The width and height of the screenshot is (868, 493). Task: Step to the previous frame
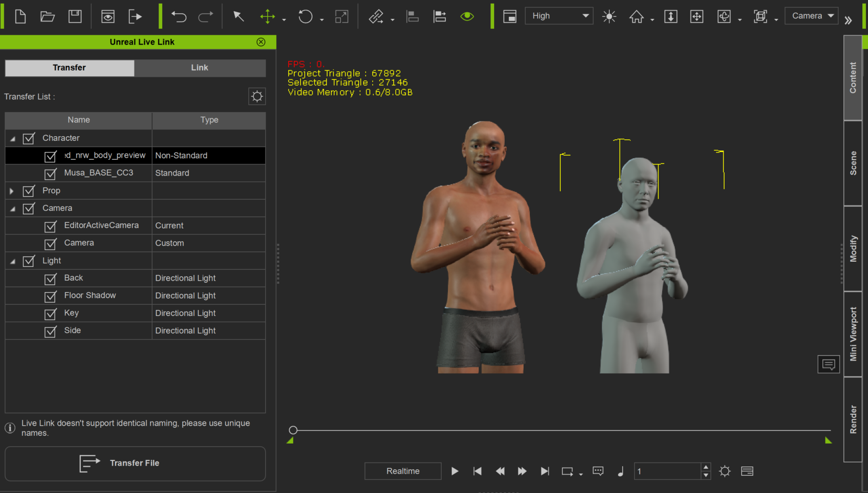click(x=500, y=471)
